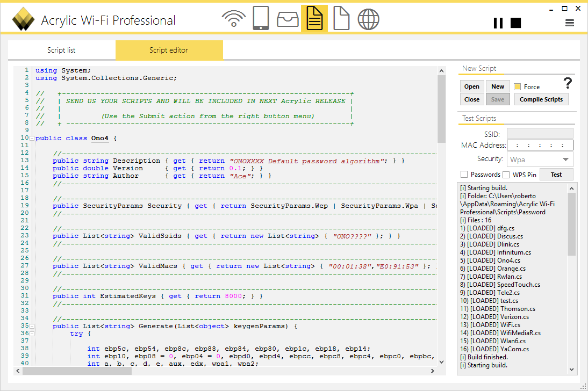The height and width of the screenshot is (391, 588).
Task: Switch to the Script list tab
Action: click(61, 50)
